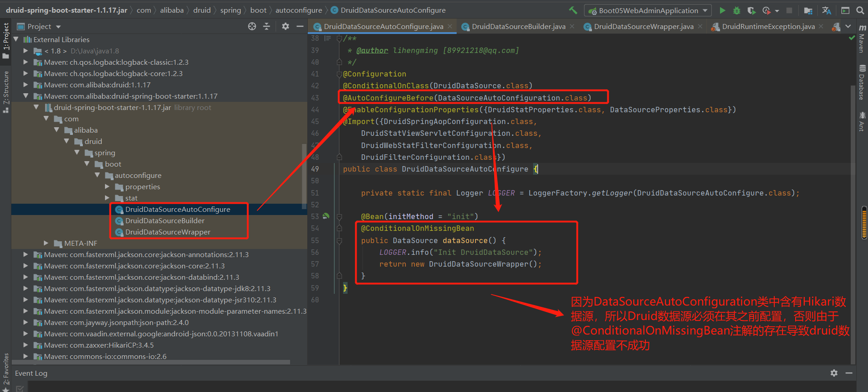Click the Stop square icon
The height and width of the screenshot is (392, 868).
point(789,10)
